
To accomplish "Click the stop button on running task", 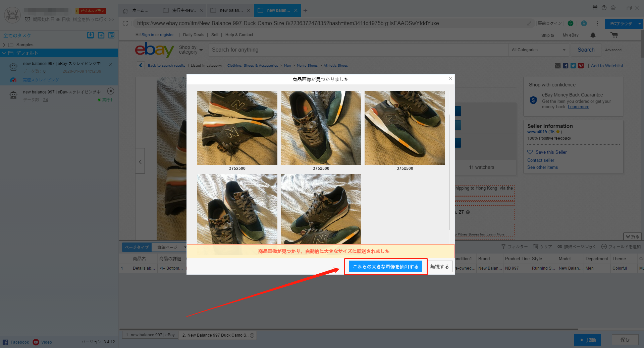I will pyautogui.click(x=111, y=91).
